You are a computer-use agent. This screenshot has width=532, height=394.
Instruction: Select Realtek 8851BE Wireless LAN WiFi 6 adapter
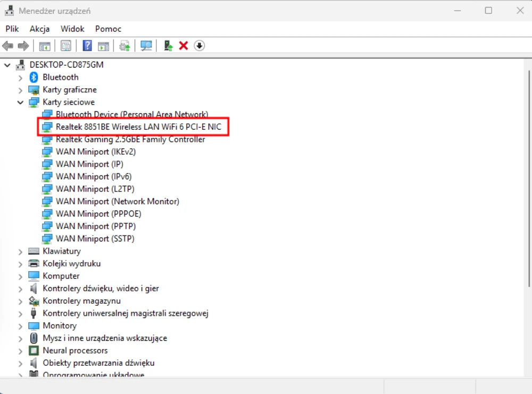point(138,127)
